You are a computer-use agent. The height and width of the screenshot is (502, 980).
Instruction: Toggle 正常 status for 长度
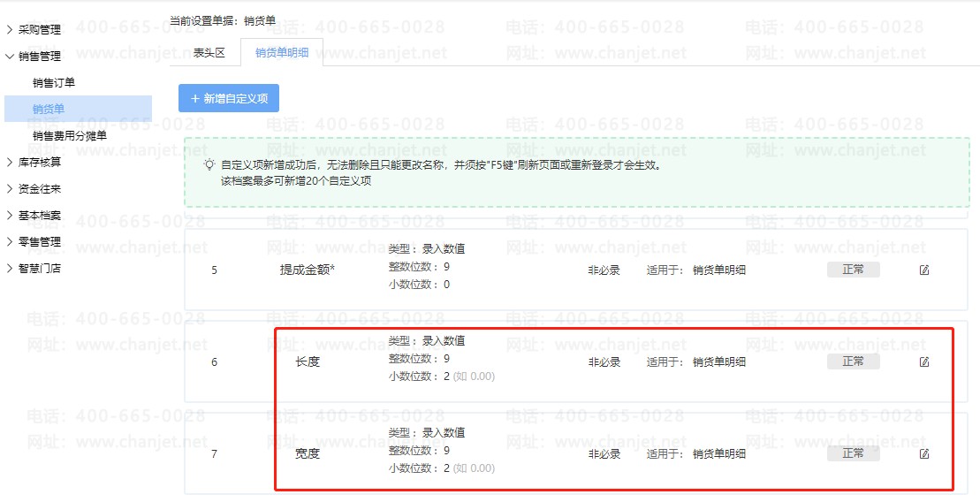(x=853, y=361)
